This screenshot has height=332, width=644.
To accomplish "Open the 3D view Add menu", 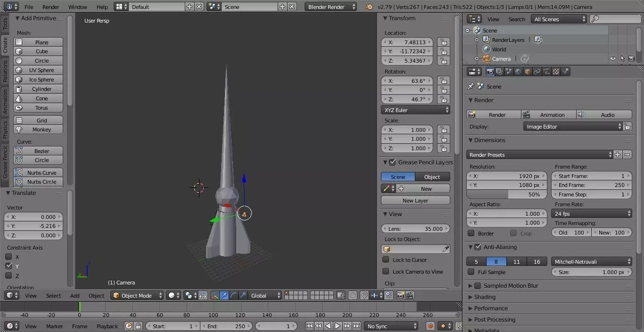I will coord(74,295).
